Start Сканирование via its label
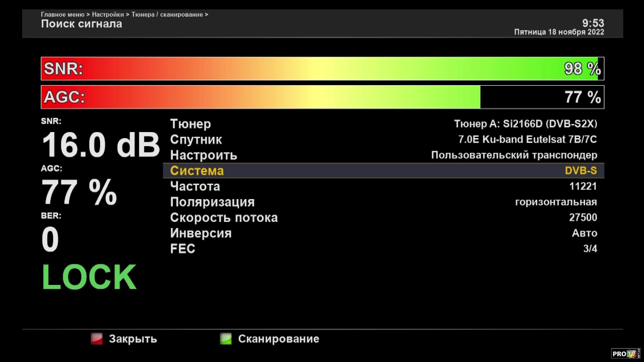 pos(278,339)
